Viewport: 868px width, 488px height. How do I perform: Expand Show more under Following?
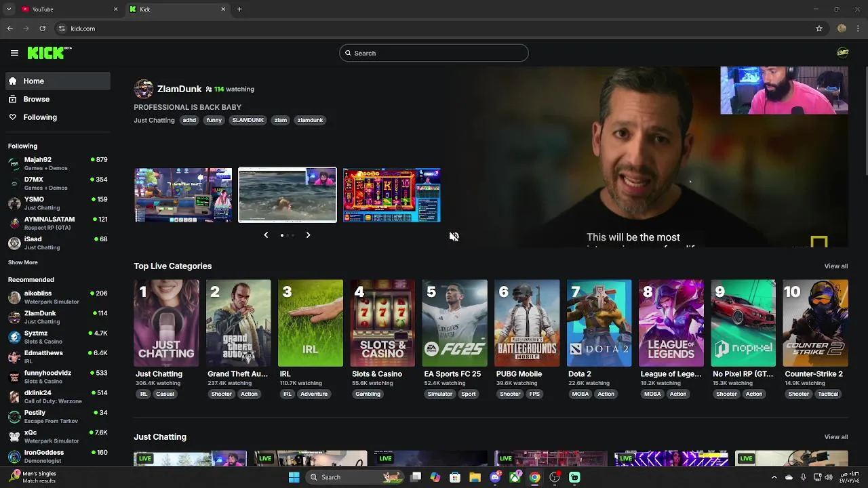coord(23,262)
